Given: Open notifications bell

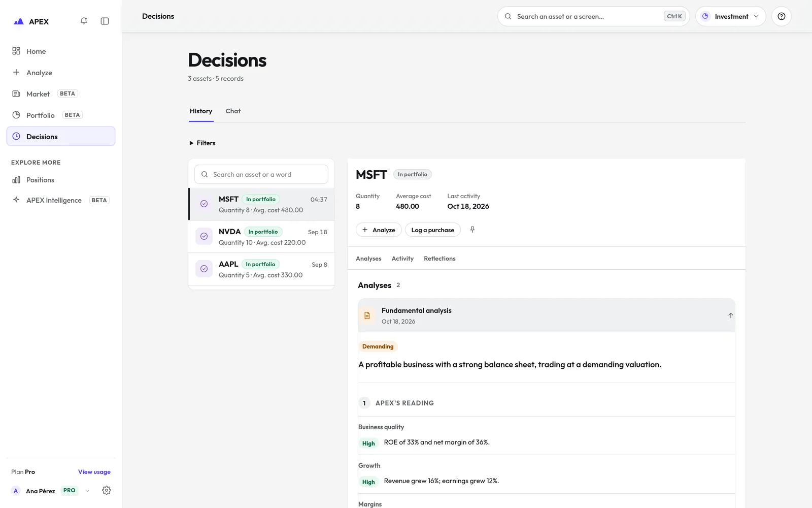Looking at the screenshot, I should [84, 21].
